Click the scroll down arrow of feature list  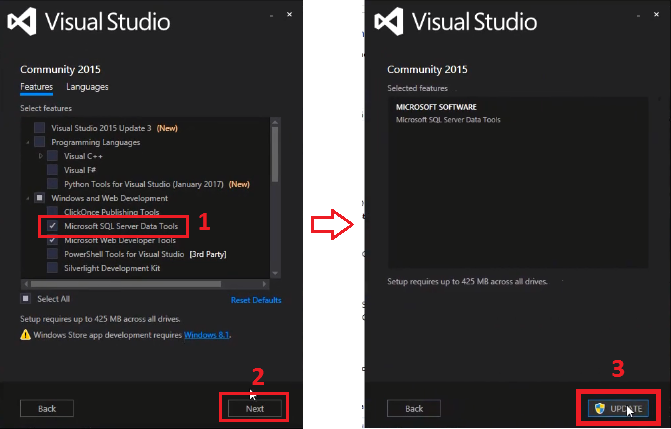tap(275, 273)
